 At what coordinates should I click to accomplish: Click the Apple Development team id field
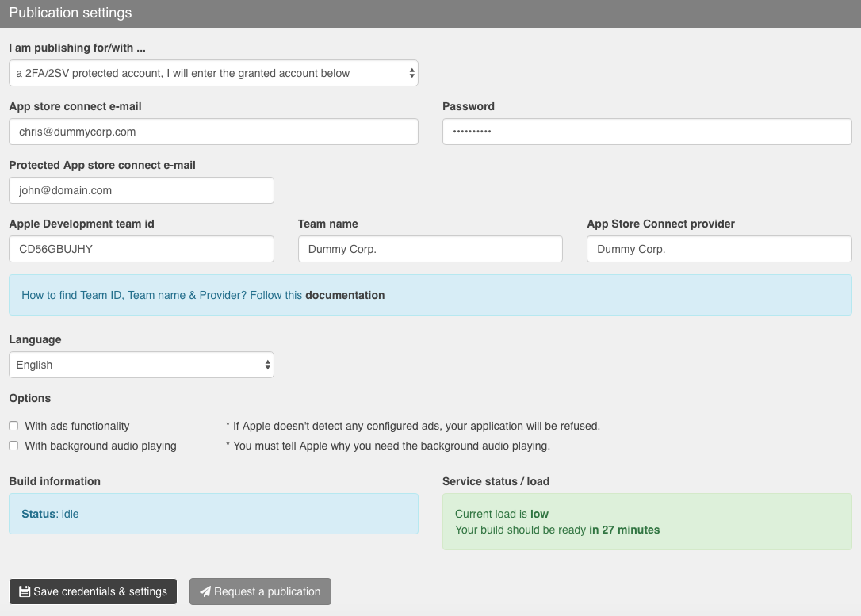click(x=141, y=249)
